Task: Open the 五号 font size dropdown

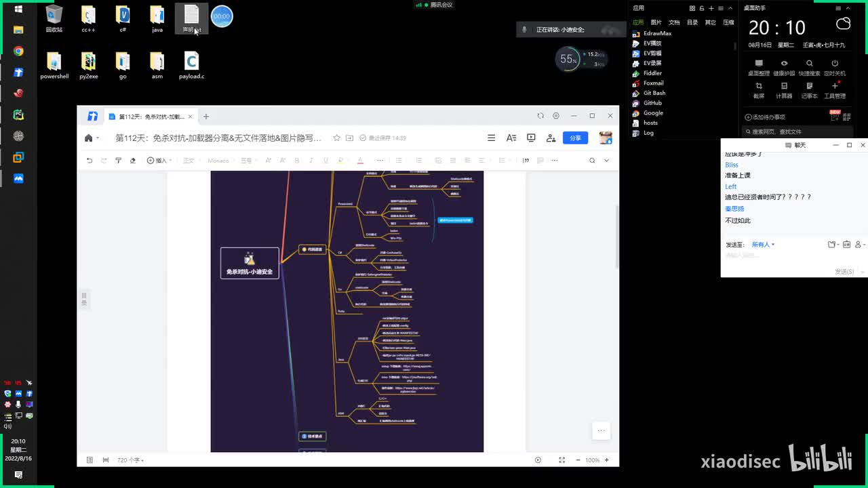Action: [248, 161]
